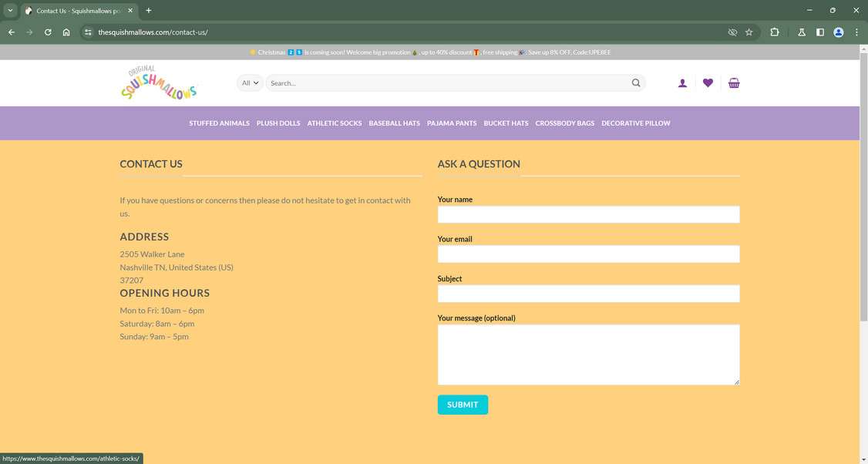Open Plush Dolls menu item
868x464 pixels.
pyautogui.click(x=278, y=123)
